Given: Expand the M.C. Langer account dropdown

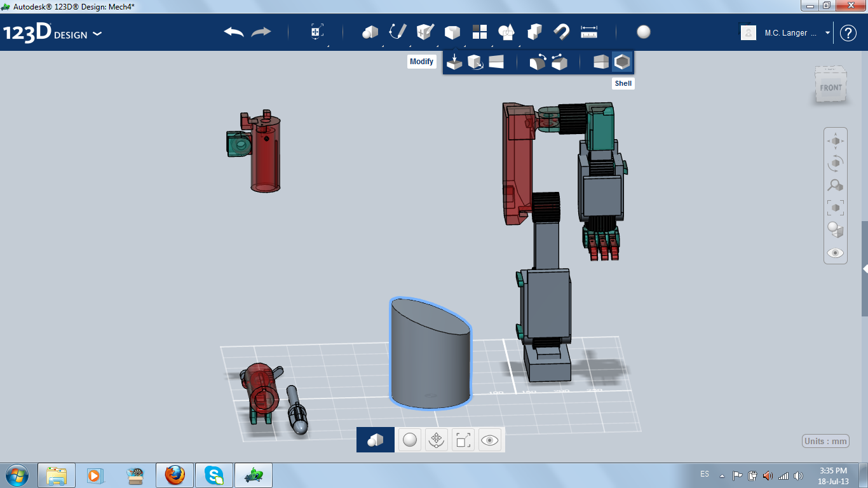Looking at the screenshot, I should point(828,33).
